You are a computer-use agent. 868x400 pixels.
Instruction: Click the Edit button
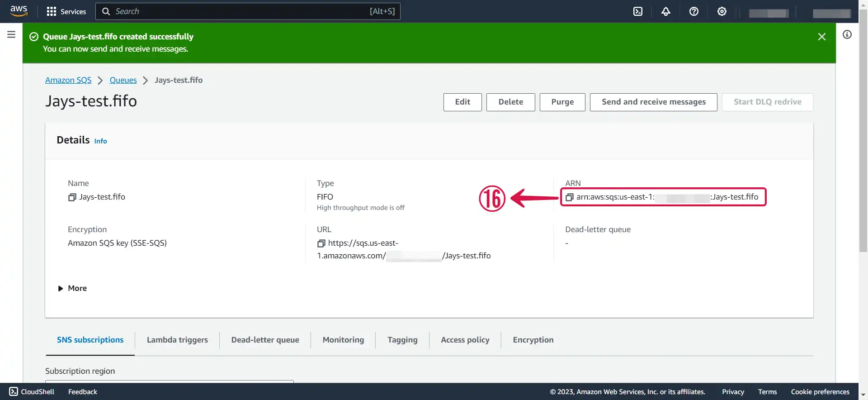[x=462, y=102]
